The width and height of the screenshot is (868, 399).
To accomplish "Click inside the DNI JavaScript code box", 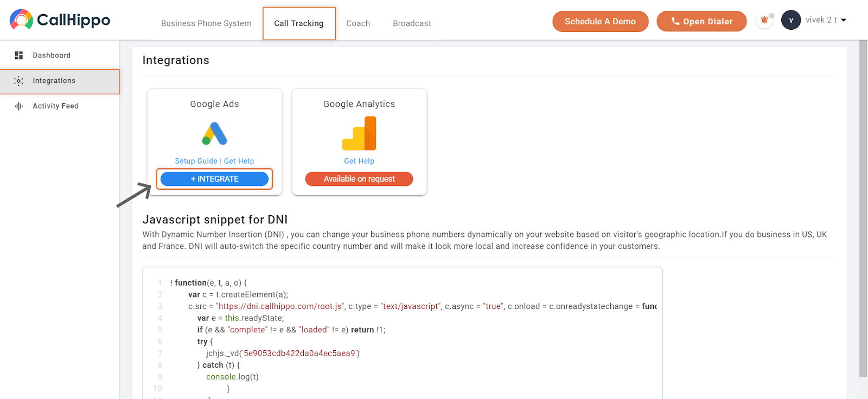I will [x=402, y=333].
